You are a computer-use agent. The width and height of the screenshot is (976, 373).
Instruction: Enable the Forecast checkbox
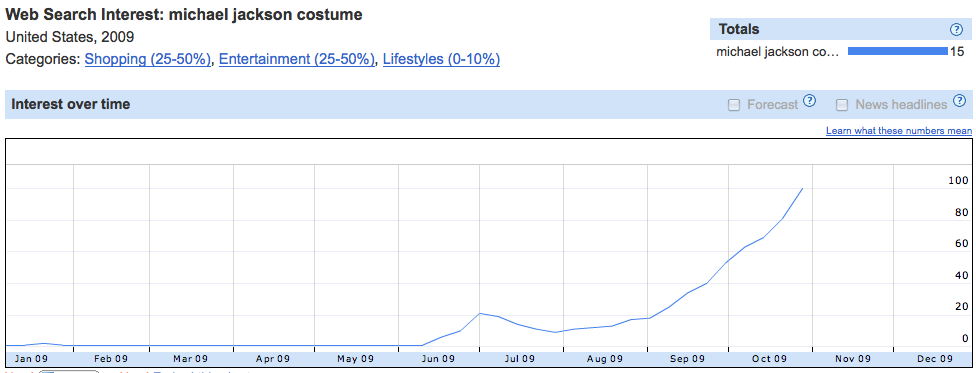pos(734,105)
